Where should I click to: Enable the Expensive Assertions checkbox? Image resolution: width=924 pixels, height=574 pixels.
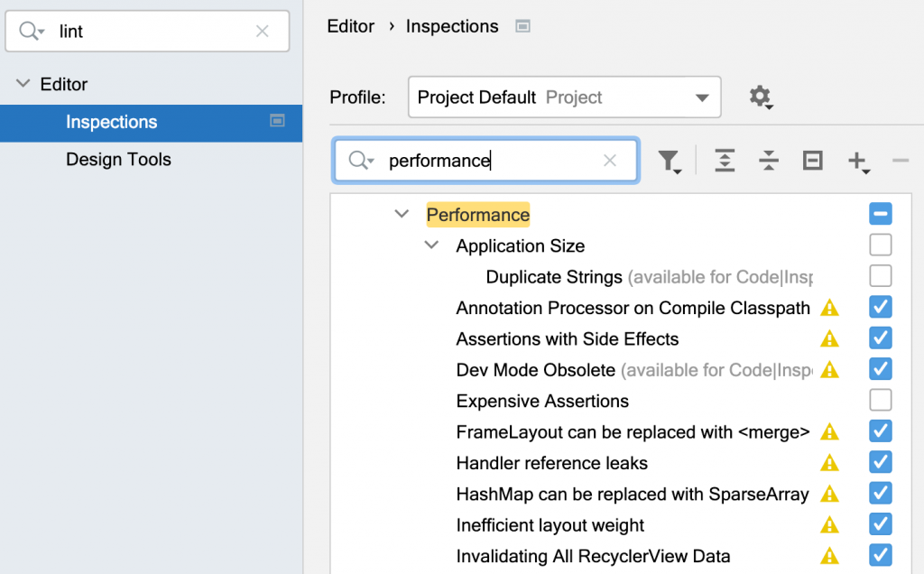coord(881,400)
